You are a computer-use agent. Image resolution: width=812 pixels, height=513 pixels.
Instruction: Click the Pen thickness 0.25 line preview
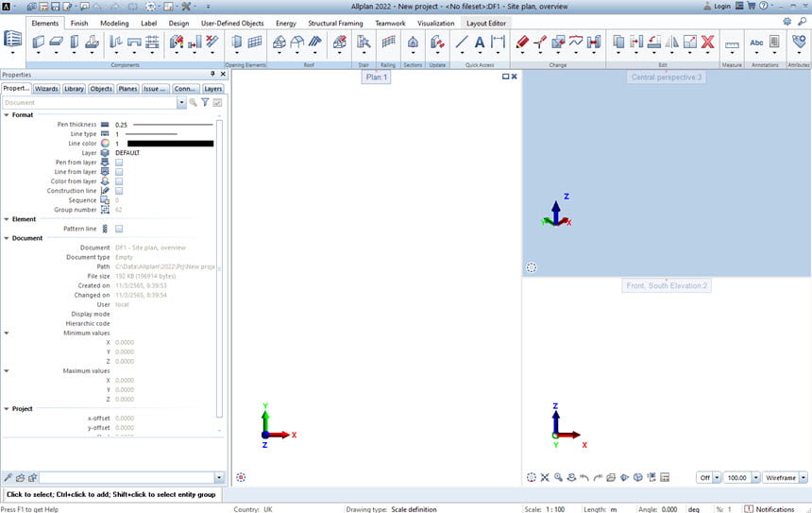point(173,125)
